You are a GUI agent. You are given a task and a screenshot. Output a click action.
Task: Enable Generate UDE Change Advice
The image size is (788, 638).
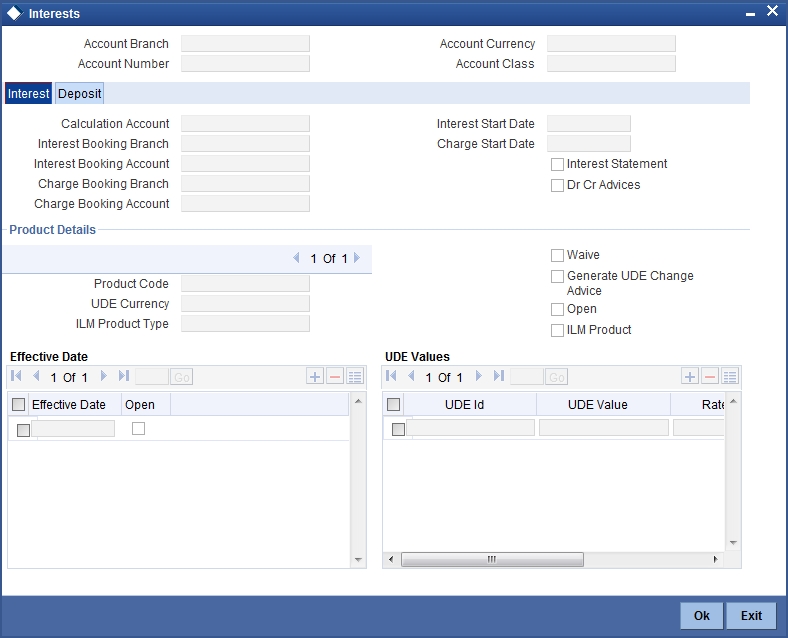pos(557,277)
